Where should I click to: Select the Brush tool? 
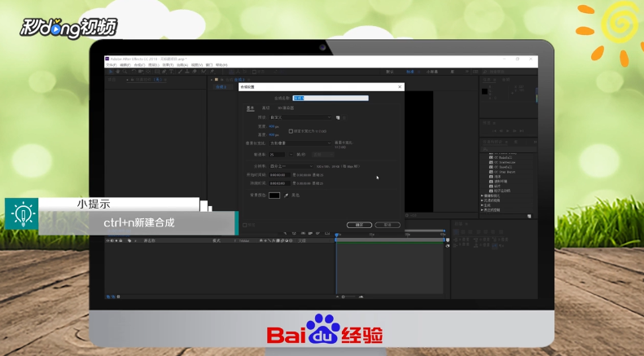point(180,72)
